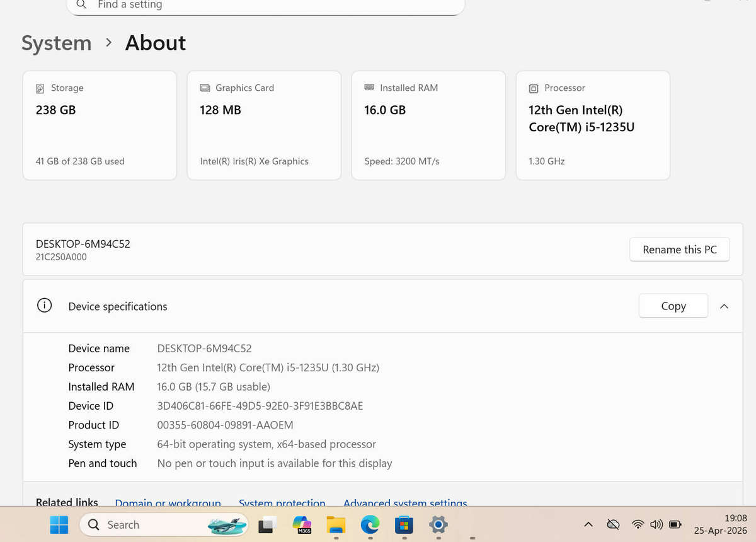This screenshot has width=756, height=542.
Task: Click the 21C2S0A000 model text
Action: pyautogui.click(x=61, y=257)
